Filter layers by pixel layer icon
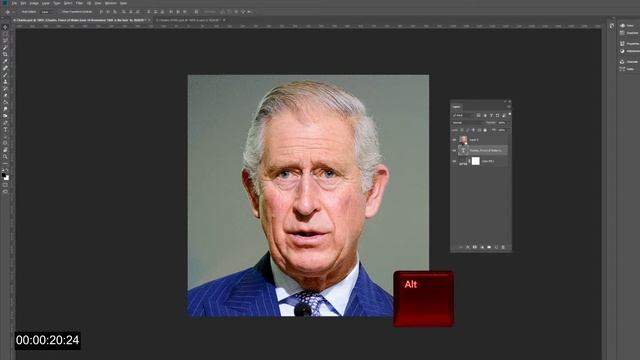The image size is (640, 360). (x=478, y=116)
